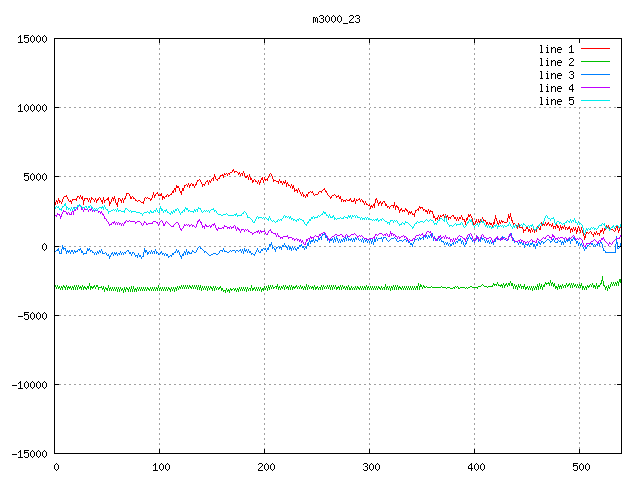Click the "line 3" legend entry text
Screen dimensions: 640x480
(556, 75)
